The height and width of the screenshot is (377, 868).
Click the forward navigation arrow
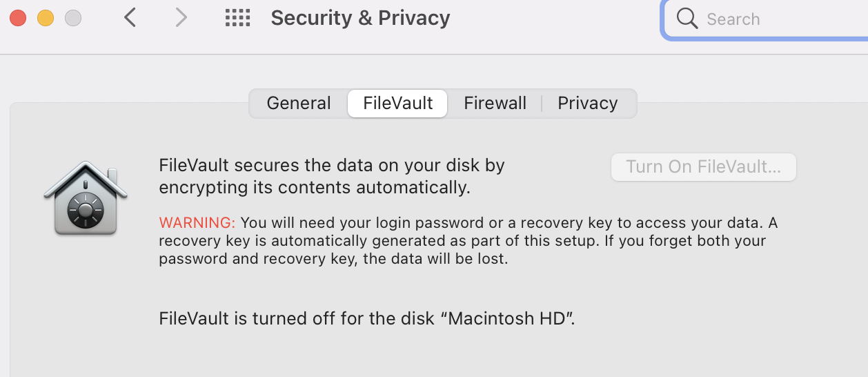click(181, 18)
